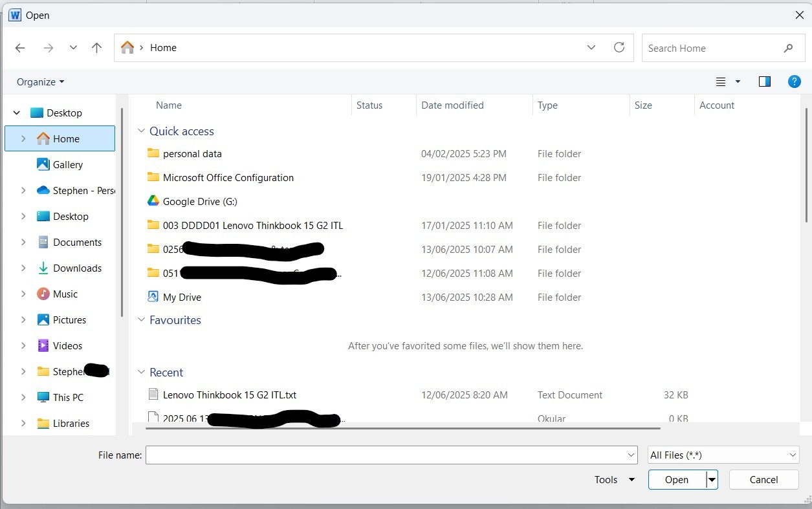Screen dimensions: 812x509
Task: Click the Cancel button
Action: [x=763, y=479]
